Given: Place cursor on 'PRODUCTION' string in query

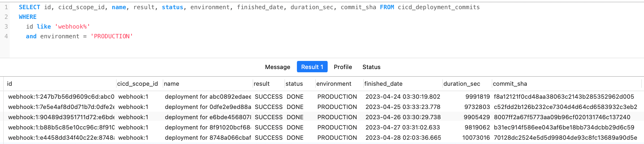Looking at the screenshot, I should [x=112, y=36].
